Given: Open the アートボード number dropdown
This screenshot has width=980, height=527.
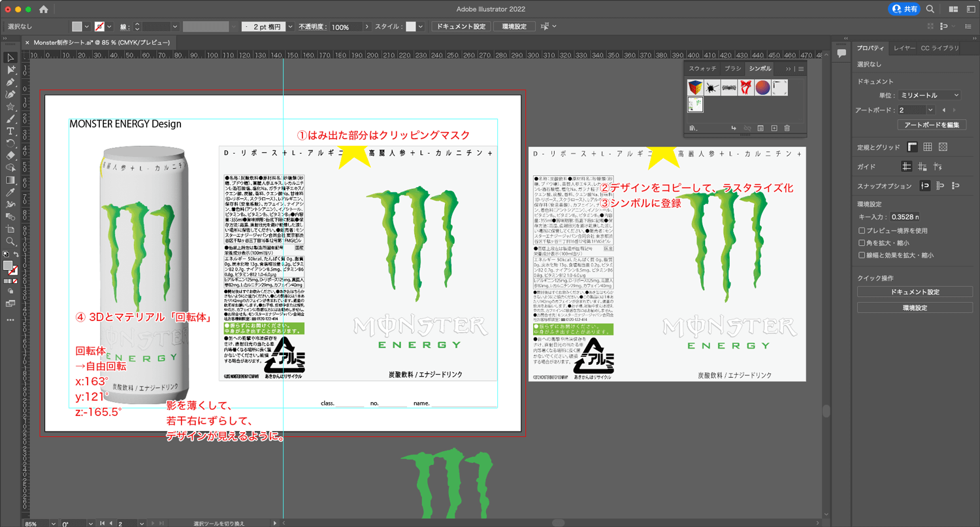Looking at the screenshot, I should coord(930,110).
